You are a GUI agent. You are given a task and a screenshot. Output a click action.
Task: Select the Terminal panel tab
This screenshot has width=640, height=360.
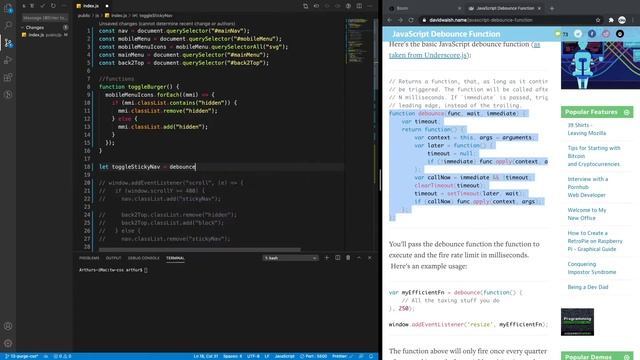coord(175,258)
